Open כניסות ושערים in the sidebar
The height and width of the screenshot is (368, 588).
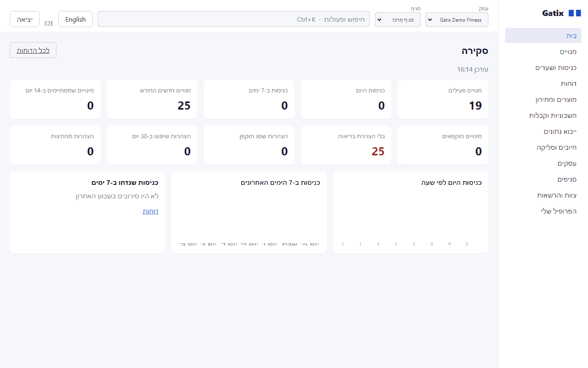coord(543,67)
